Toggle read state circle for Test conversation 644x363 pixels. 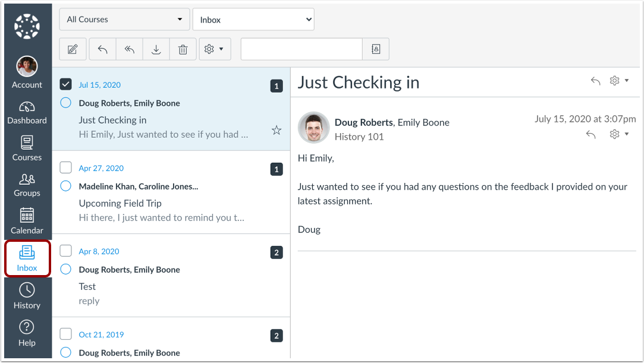[66, 269]
